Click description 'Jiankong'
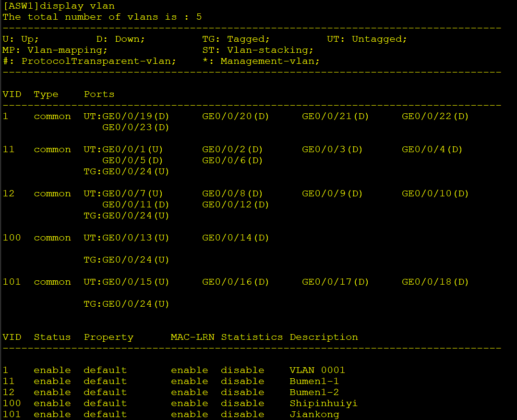Viewport: 517px width, 420px height. [314, 414]
